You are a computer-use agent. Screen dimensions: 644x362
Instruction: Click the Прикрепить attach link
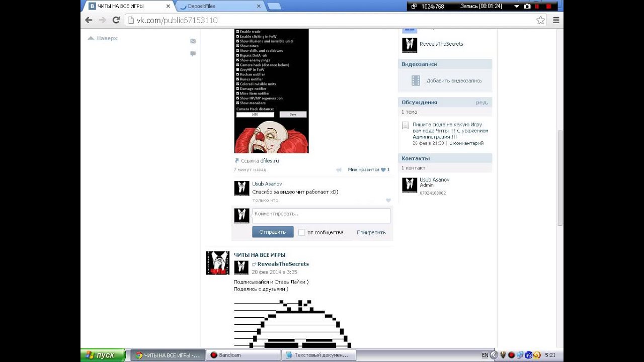371,232
